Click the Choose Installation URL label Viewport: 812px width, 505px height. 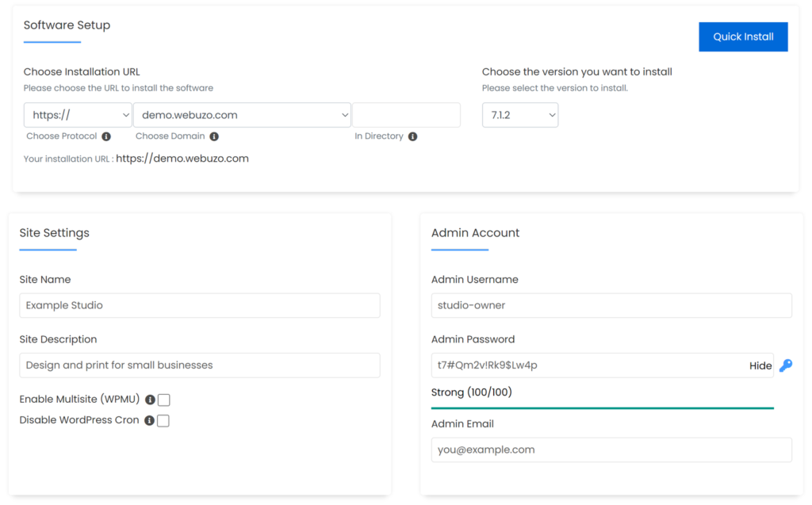[82, 72]
